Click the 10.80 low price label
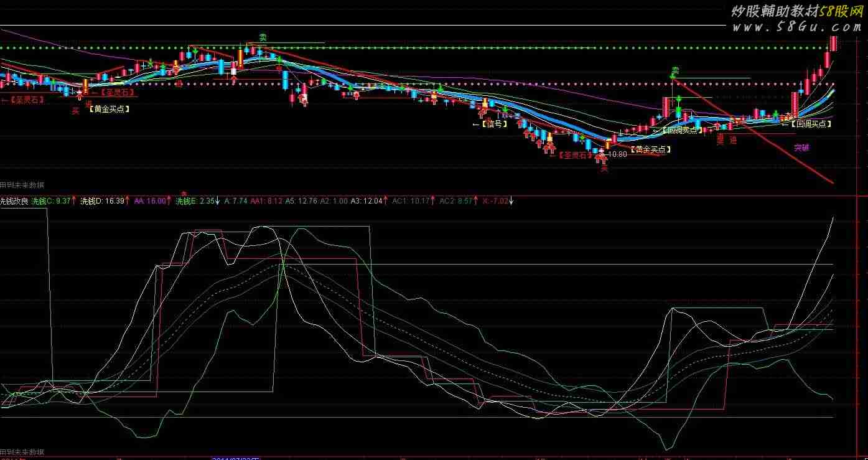The image size is (868, 460). pos(617,154)
